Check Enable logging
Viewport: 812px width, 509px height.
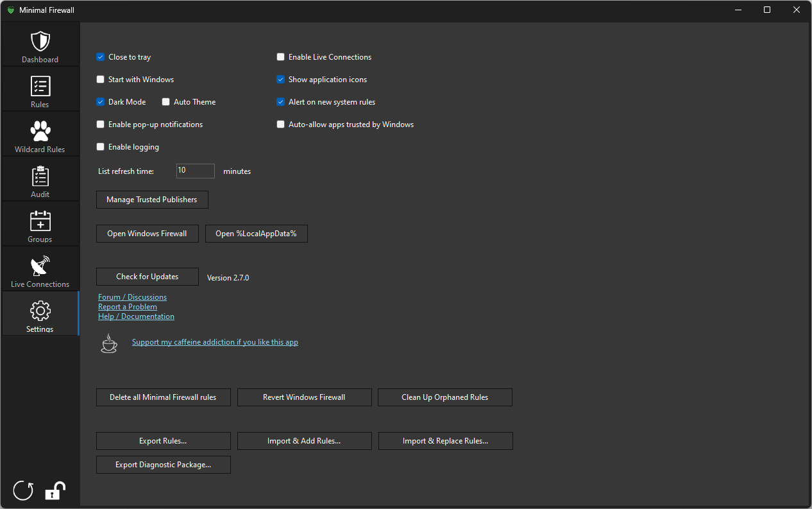[101, 147]
